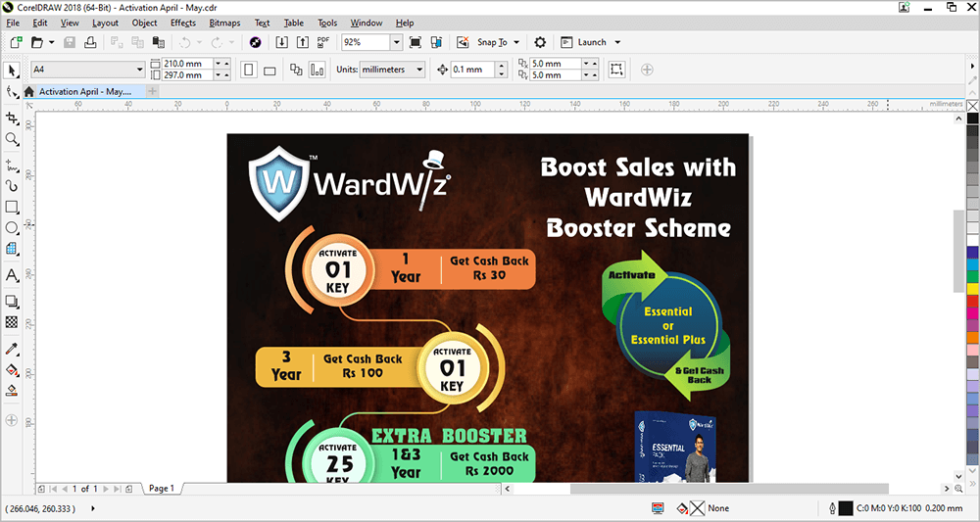Select the Interactive Fill tool

pos(11,369)
